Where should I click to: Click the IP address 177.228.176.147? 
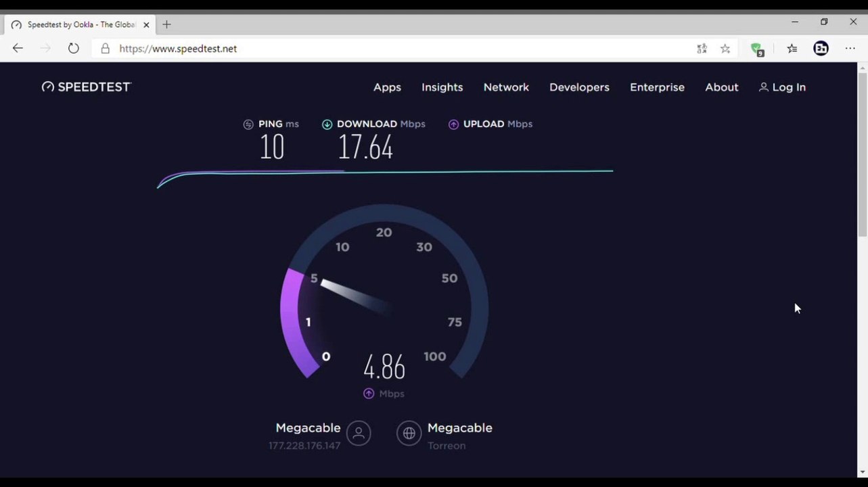click(304, 446)
